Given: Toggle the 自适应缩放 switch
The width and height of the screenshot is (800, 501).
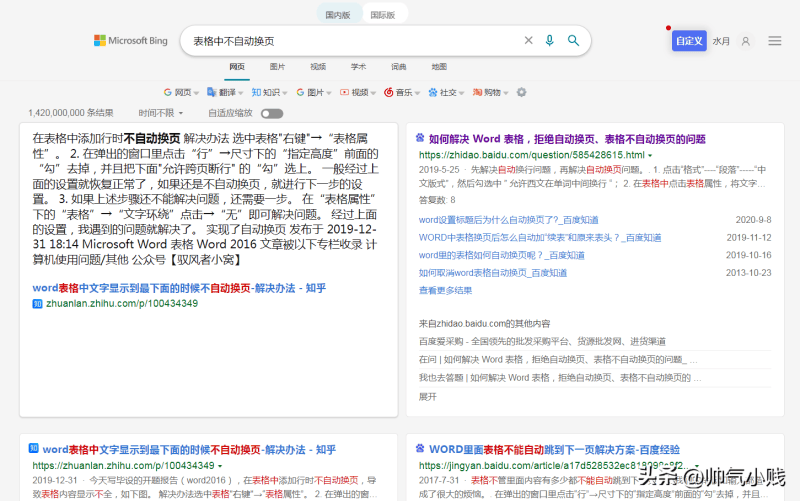Looking at the screenshot, I should (272, 113).
